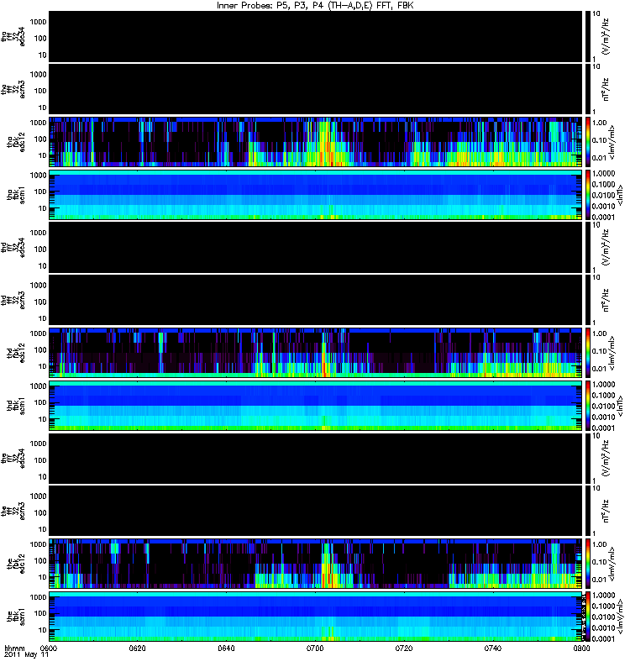This screenshot has height=672, width=630.
Task: Click the the fbk edc12 rainbow color bar
Action: 588,564
